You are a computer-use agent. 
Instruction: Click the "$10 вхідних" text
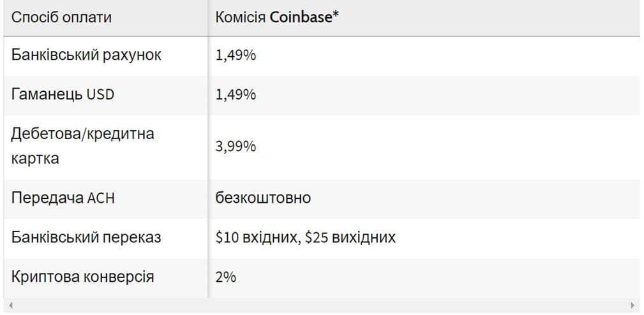click(257, 238)
